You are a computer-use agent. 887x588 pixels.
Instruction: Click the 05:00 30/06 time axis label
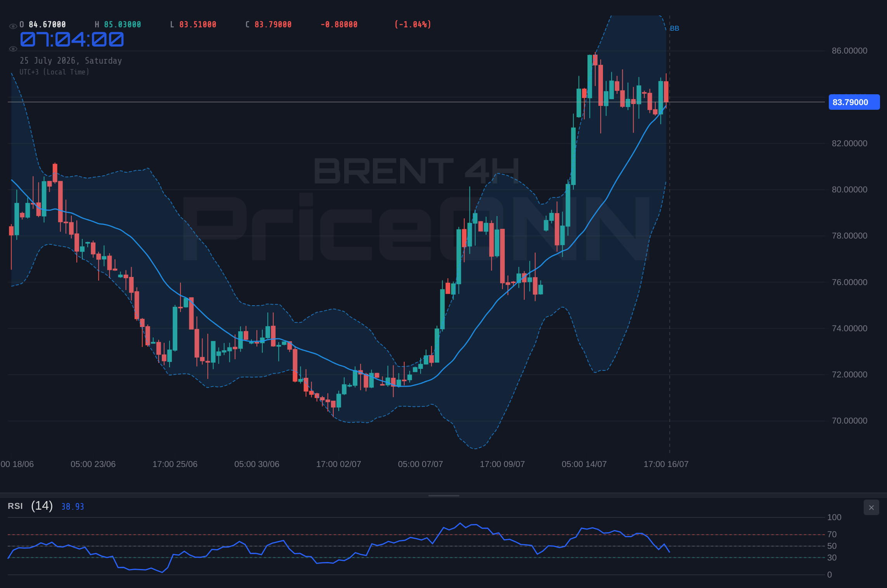[x=257, y=464]
